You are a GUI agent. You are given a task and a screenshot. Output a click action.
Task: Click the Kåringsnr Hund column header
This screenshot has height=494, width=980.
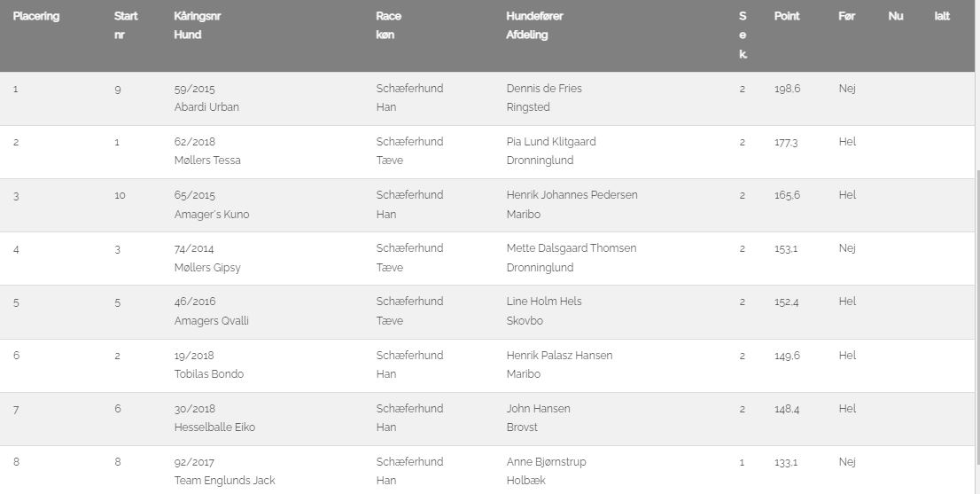(197, 26)
